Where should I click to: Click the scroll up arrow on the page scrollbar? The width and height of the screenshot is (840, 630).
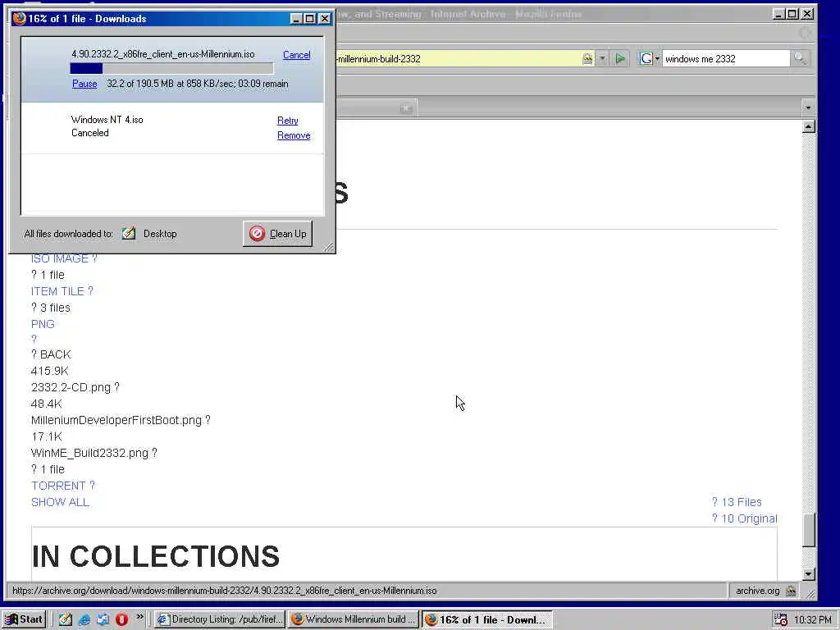coord(809,126)
